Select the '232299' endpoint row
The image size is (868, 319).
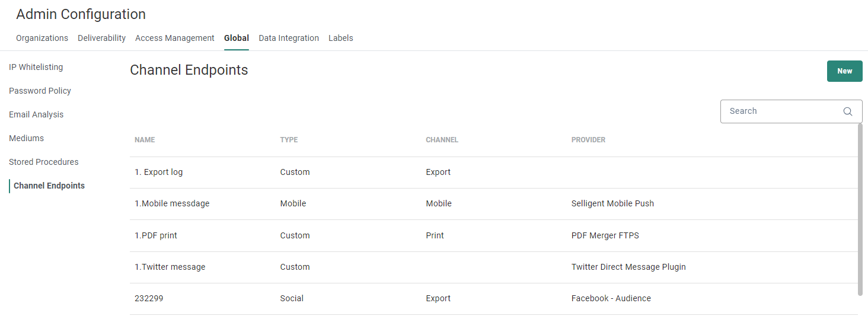point(149,298)
